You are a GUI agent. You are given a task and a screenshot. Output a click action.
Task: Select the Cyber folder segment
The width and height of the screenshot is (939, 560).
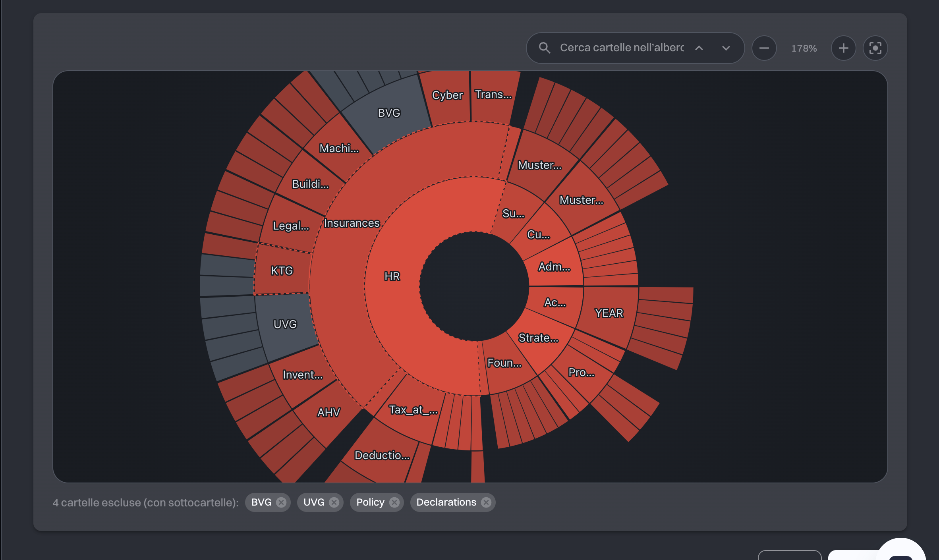click(447, 95)
